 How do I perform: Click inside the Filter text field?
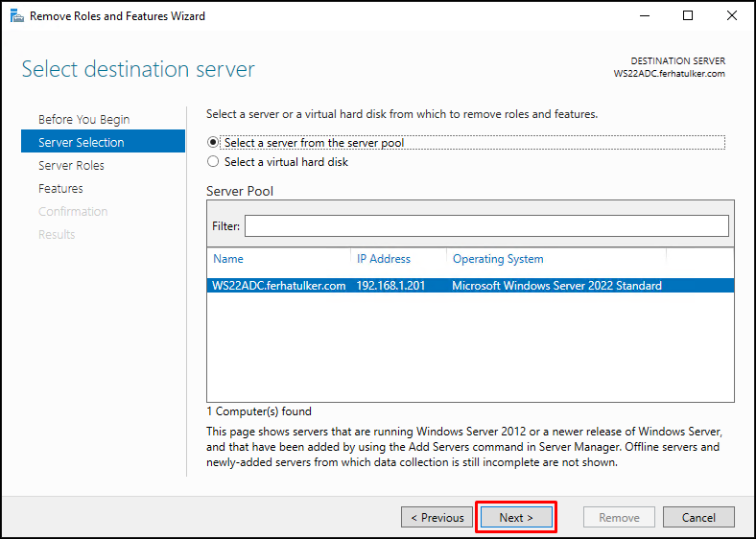tap(486, 226)
